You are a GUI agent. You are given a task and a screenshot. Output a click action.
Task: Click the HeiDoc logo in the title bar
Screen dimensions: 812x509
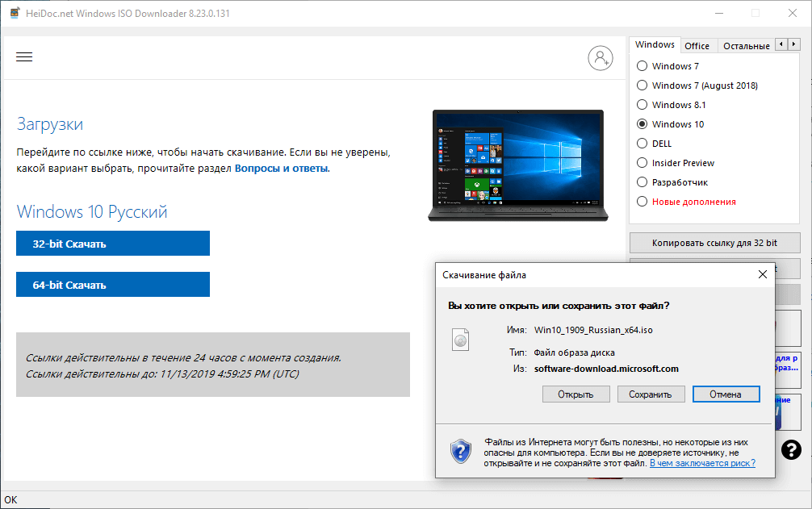coord(13,13)
